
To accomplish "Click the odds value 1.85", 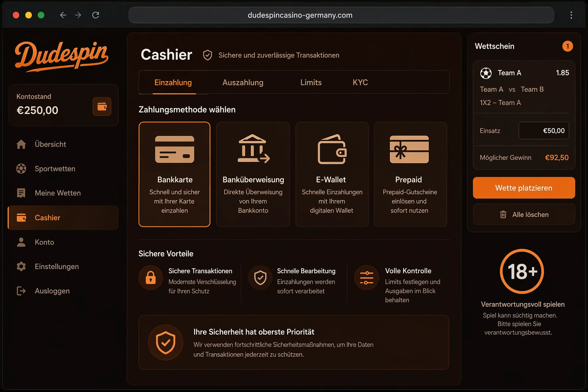I will [x=562, y=73].
